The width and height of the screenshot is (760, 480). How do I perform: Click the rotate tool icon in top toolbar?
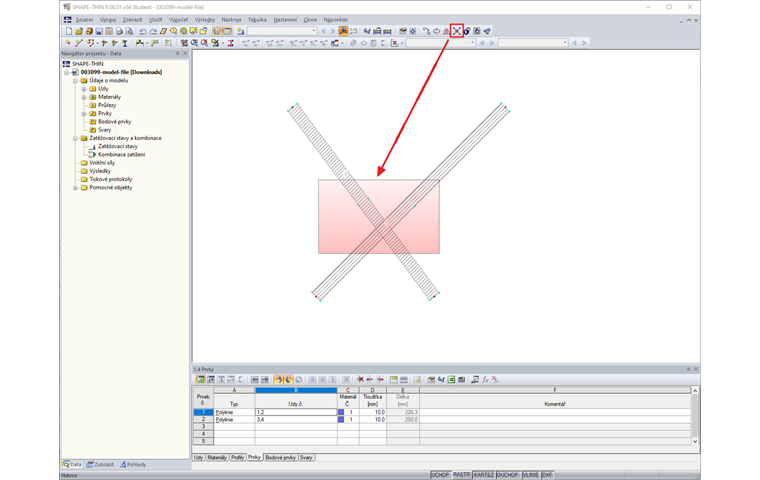click(x=436, y=31)
